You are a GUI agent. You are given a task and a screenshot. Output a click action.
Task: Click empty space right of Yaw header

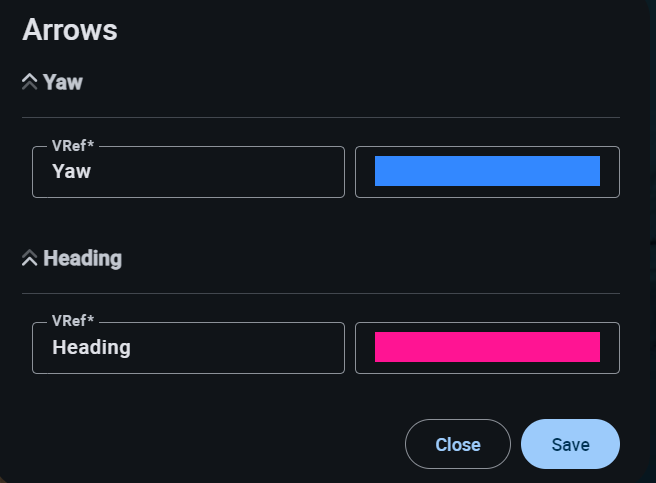350,82
